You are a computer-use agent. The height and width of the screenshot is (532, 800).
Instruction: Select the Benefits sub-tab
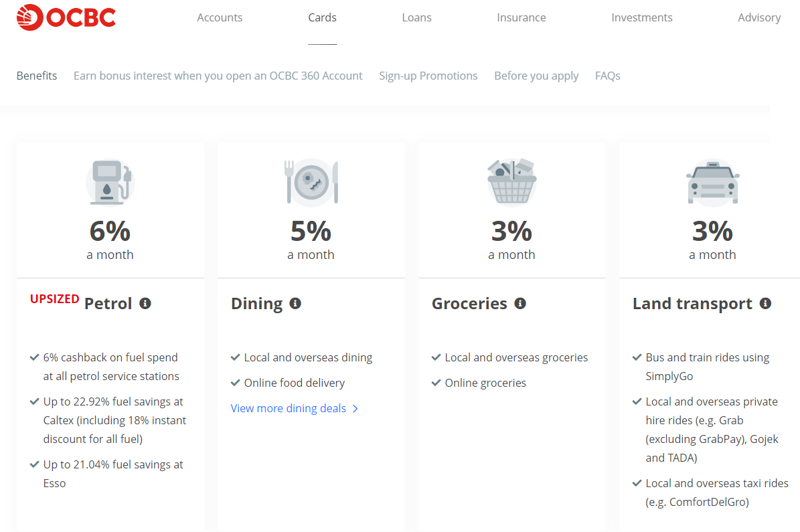[37, 76]
